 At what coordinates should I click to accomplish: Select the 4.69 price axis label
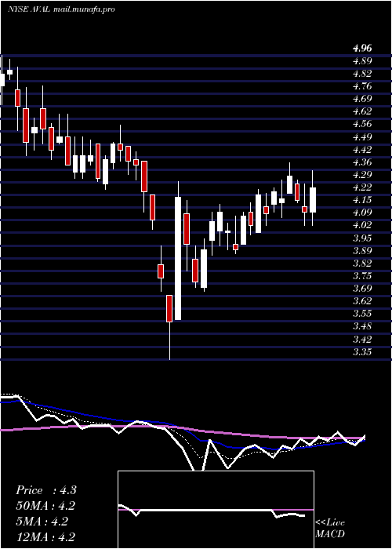[362, 99]
